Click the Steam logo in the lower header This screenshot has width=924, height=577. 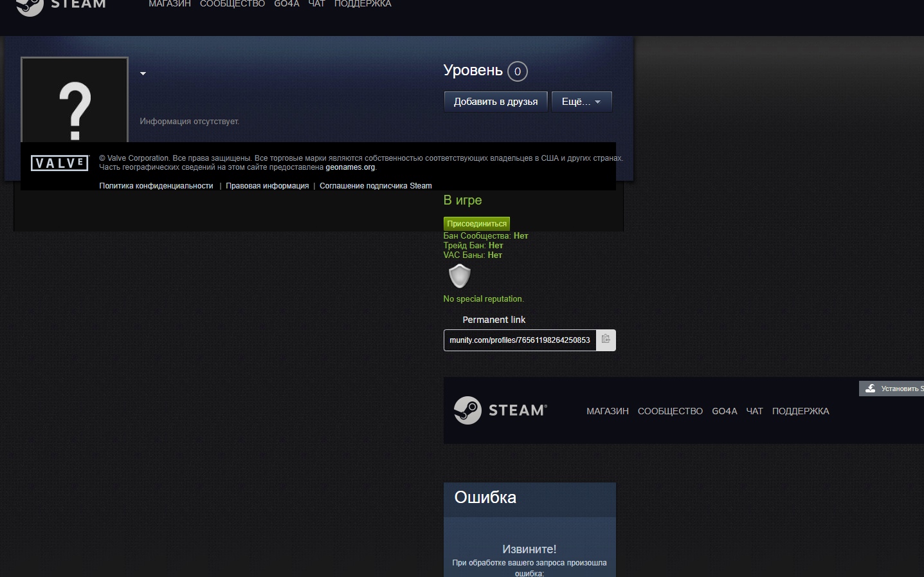click(x=500, y=410)
